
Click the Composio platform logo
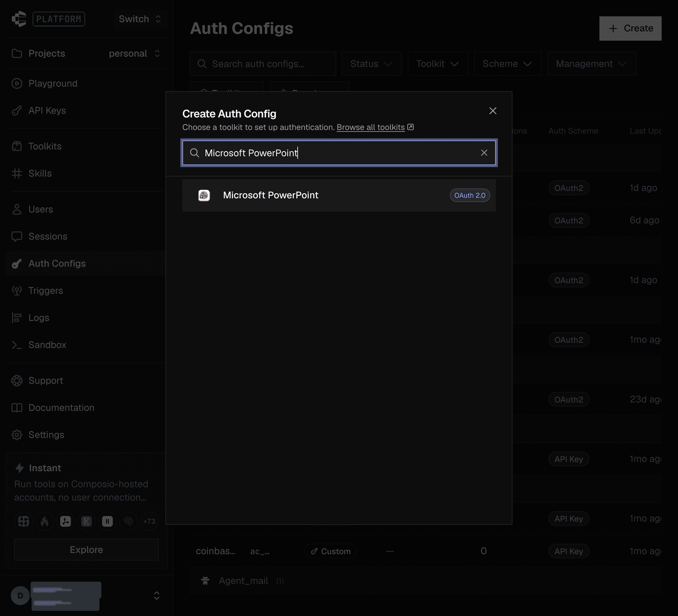pos(19,19)
